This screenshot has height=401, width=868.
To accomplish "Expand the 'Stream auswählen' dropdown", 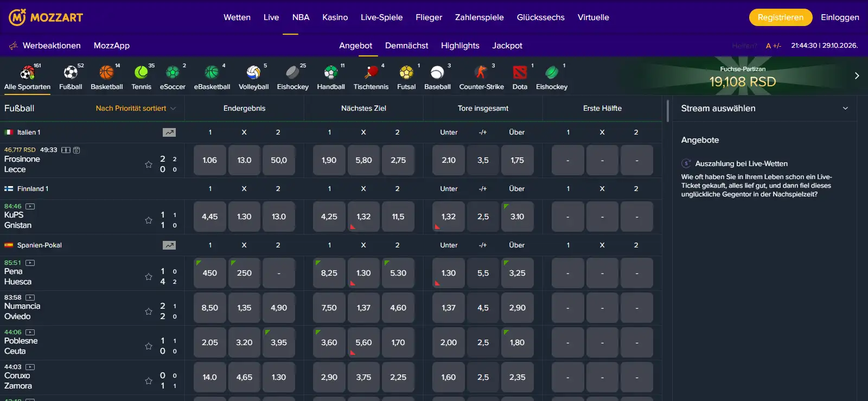I will (764, 109).
